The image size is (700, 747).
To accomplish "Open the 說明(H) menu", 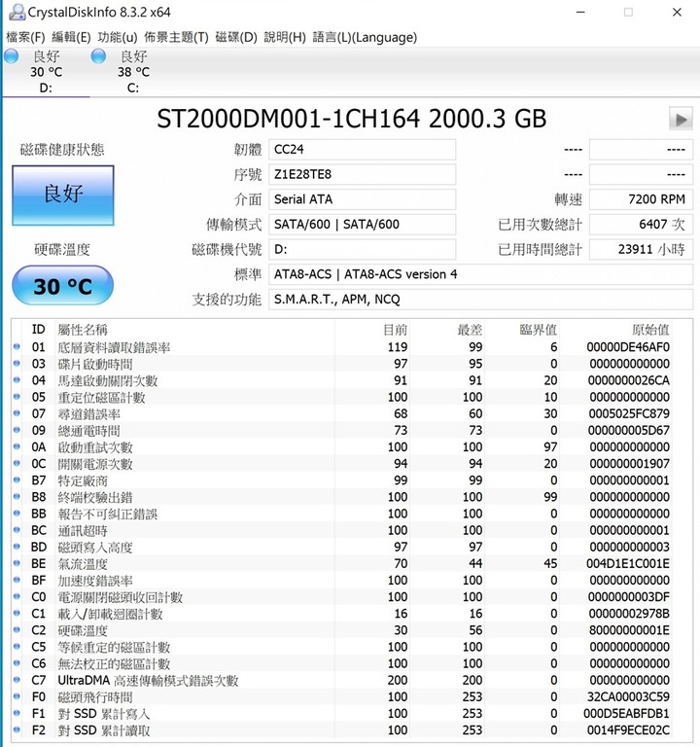I will coord(285,37).
